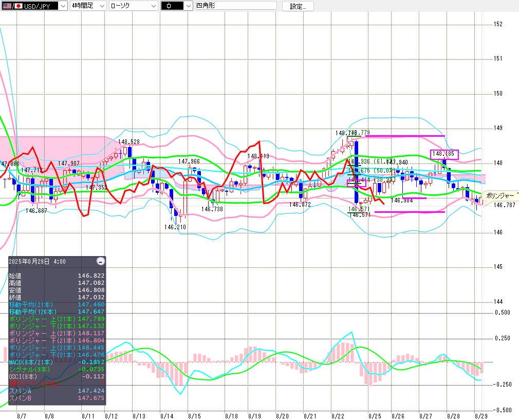Click the 146.984 price label

click(402, 200)
